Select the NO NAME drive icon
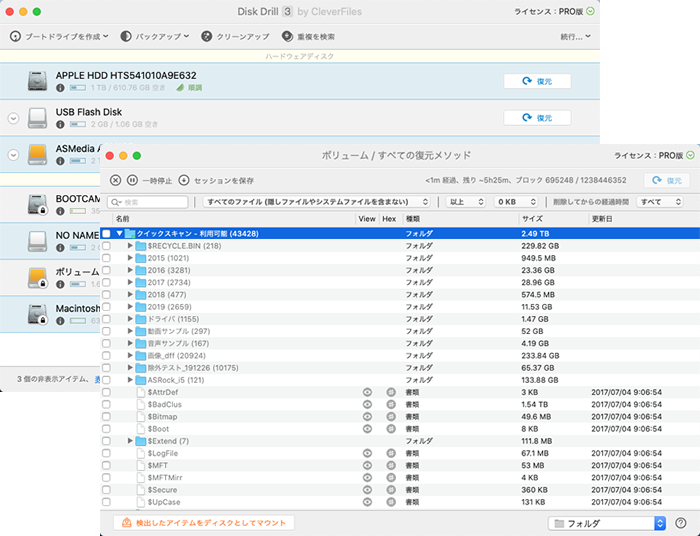The image size is (700, 536). tap(37, 241)
